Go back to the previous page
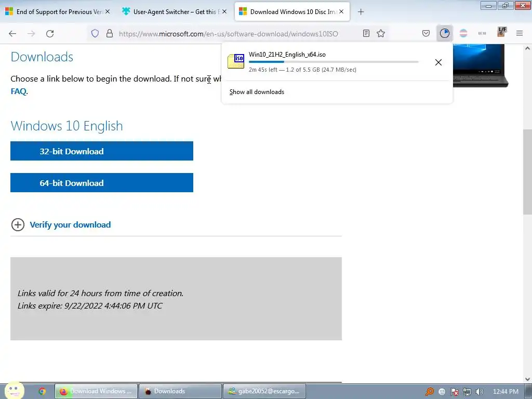Viewport: 532px width, 399px height. pos(12,34)
